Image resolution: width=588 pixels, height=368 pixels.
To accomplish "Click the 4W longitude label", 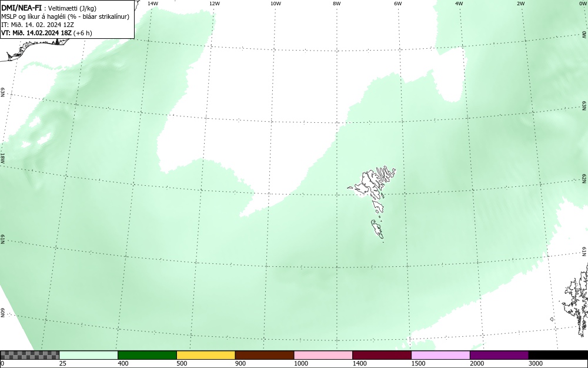I will click(x=459, y=4).
